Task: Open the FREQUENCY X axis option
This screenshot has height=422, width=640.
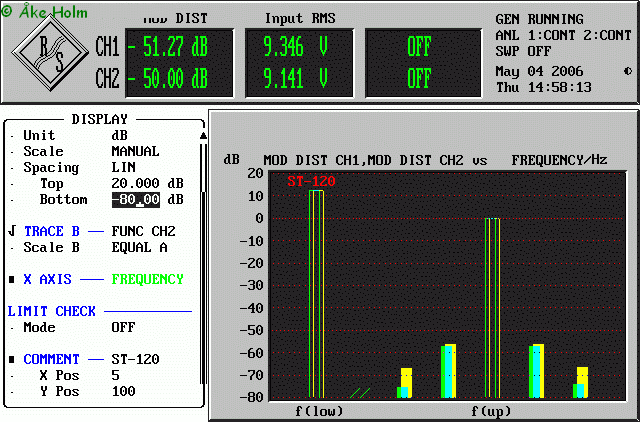Action: (147, 280)
